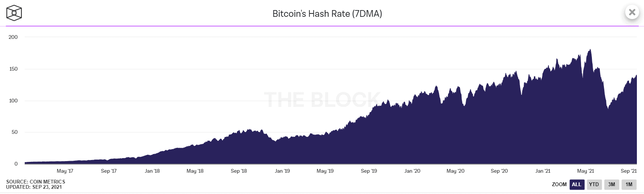644x194 pixels.
Task: Click The Block cube logo
Action: point(14,13)
